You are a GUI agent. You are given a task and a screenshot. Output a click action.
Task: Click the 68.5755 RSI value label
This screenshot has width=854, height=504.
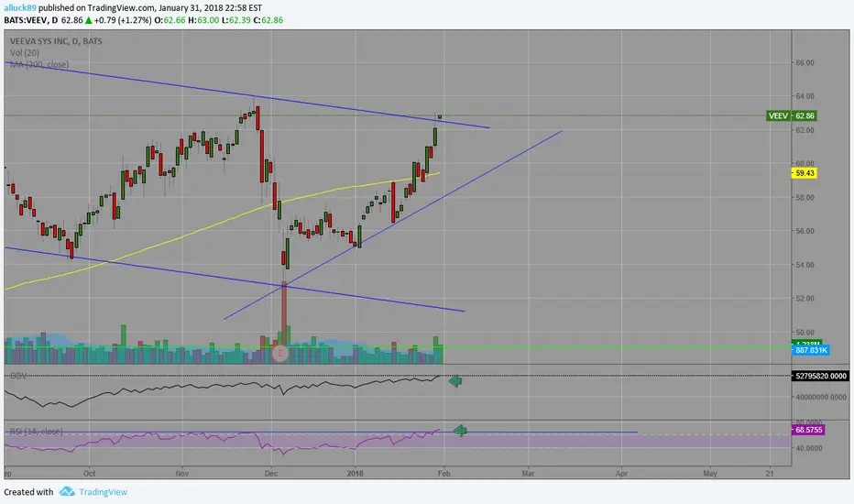tap(808, 430)
